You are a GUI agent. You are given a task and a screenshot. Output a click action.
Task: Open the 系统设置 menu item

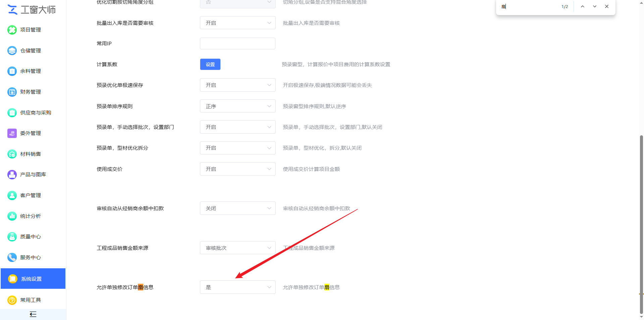(x=33, y=278)
